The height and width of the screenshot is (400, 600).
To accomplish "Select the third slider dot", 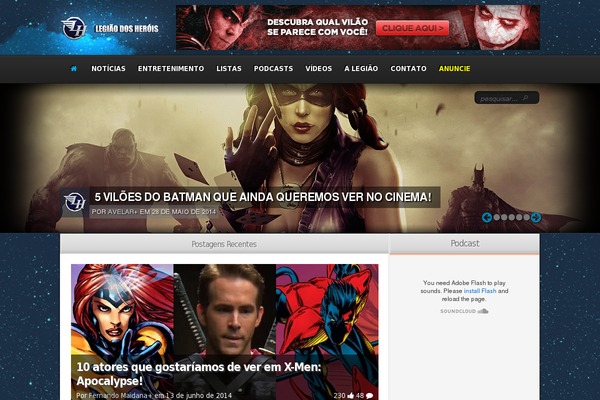I will click(x=512, y=217).
